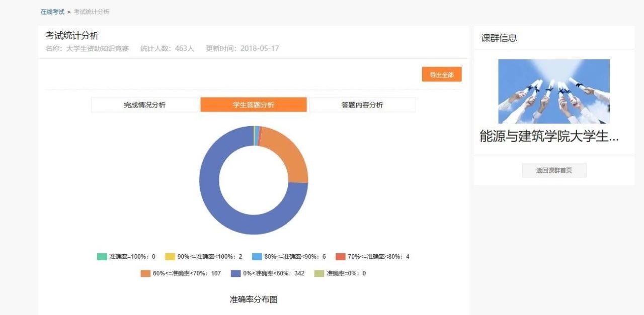Open the 能源与建筑学院大学生 course title

549,136
